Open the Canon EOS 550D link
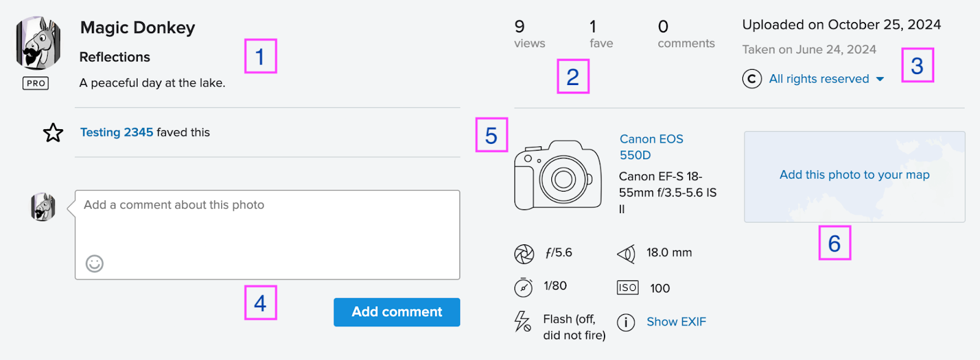The image size is (980, 360). pos(651,147)
